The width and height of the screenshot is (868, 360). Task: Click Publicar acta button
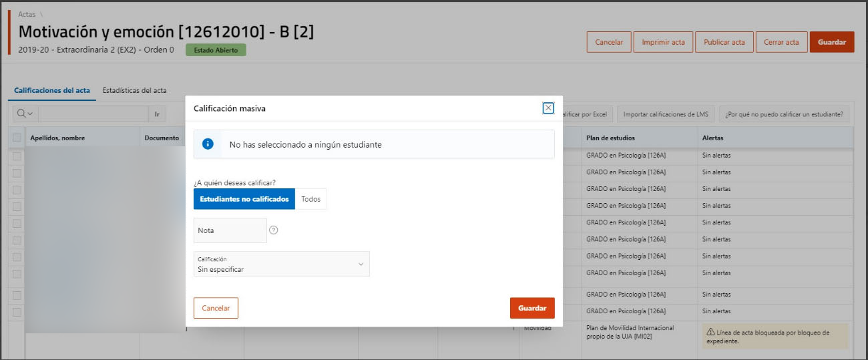pos(724,42)
